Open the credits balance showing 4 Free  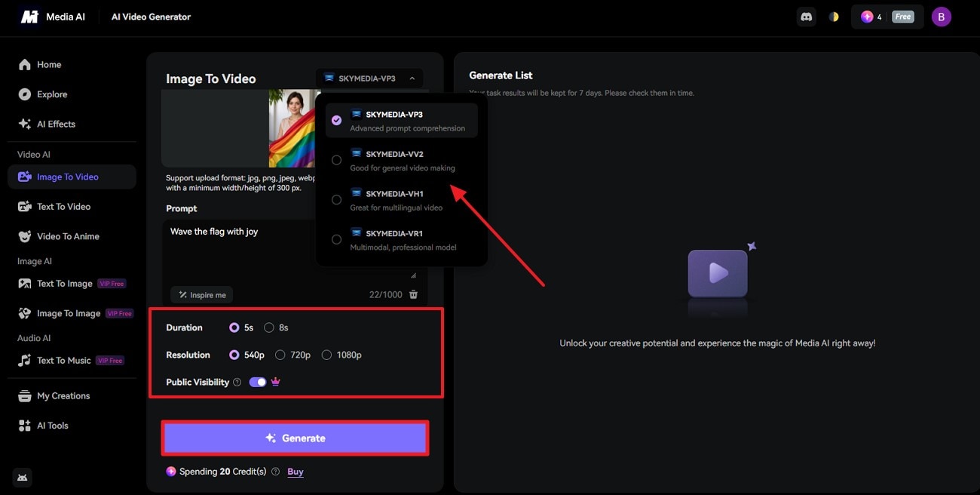[x=887, y=17]
